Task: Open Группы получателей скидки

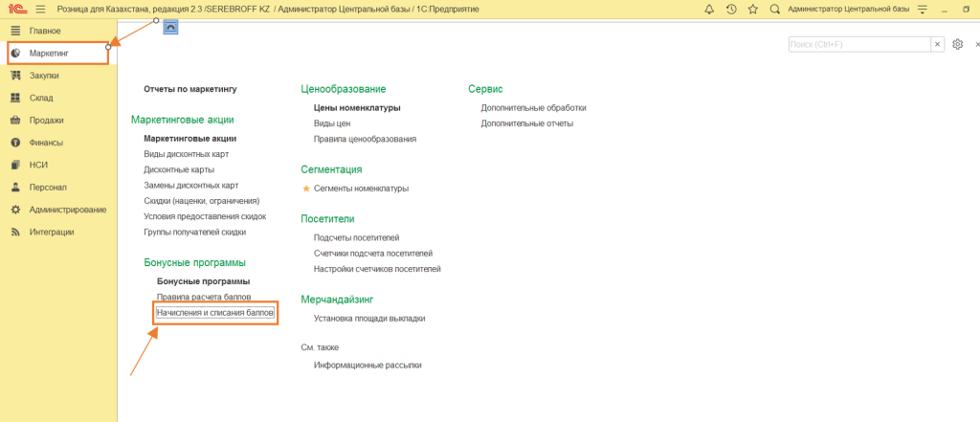Action: click(x=195, y=232)
